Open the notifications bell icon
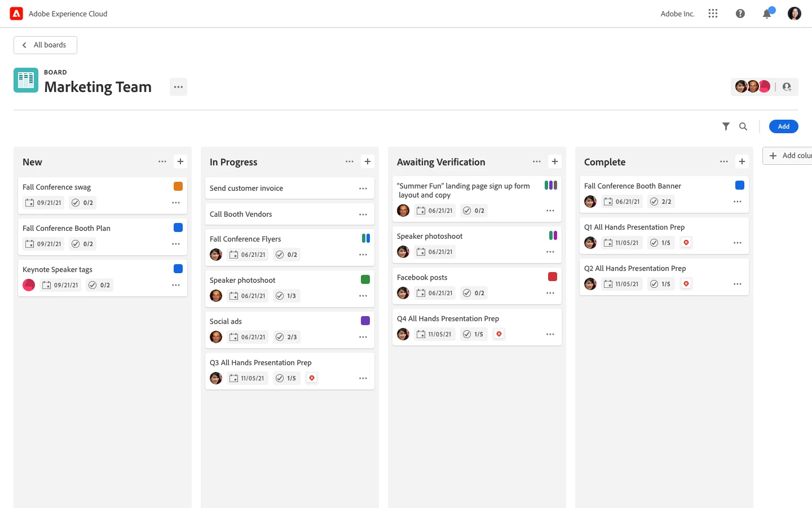Screen dimensions: 812x508 pos(767,14)
